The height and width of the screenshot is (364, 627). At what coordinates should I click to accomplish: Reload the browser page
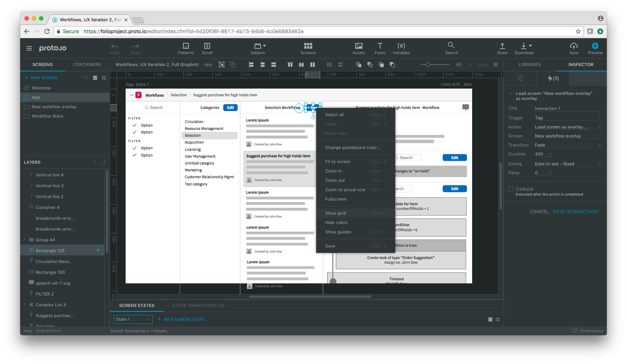(x=47, y=31)
